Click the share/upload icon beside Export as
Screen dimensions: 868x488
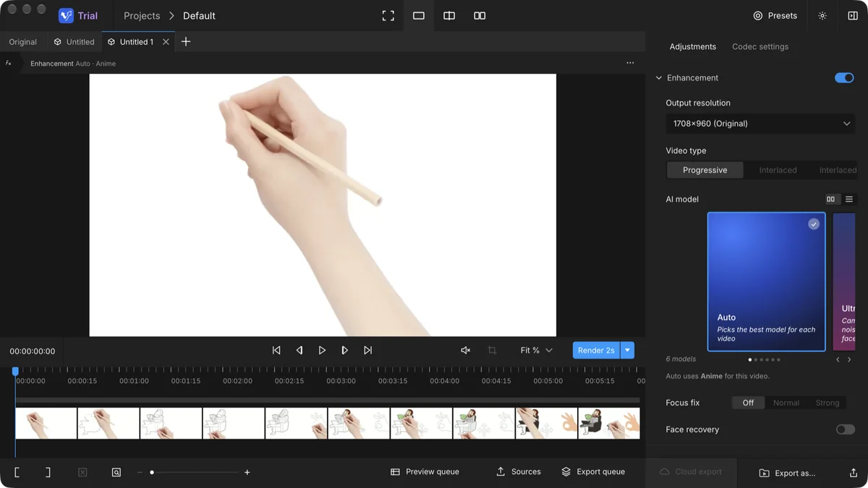click(853, 473)
